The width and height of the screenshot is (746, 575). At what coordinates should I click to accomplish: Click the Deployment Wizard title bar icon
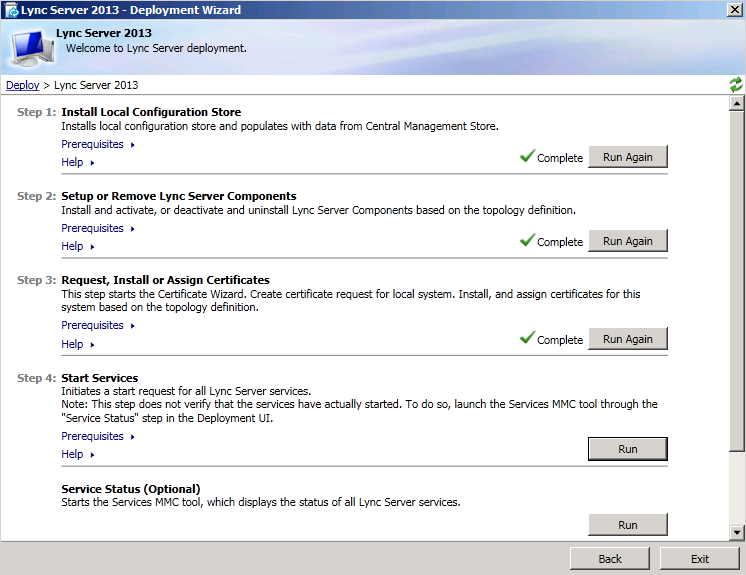[11, 10]
